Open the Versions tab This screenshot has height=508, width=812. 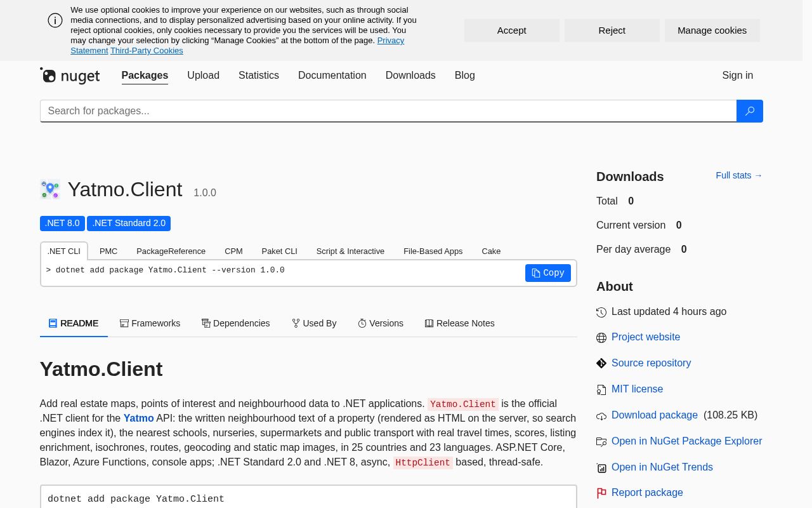point(381,323)
